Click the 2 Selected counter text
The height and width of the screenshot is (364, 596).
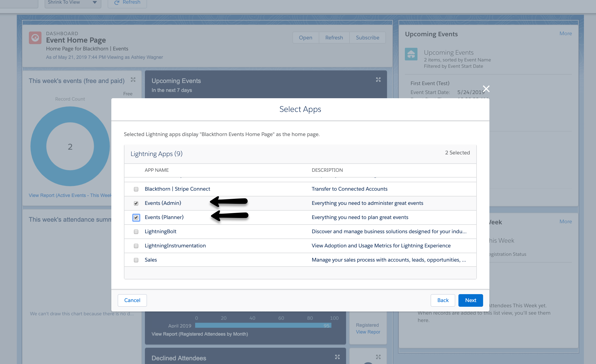(x=457, y=153)
